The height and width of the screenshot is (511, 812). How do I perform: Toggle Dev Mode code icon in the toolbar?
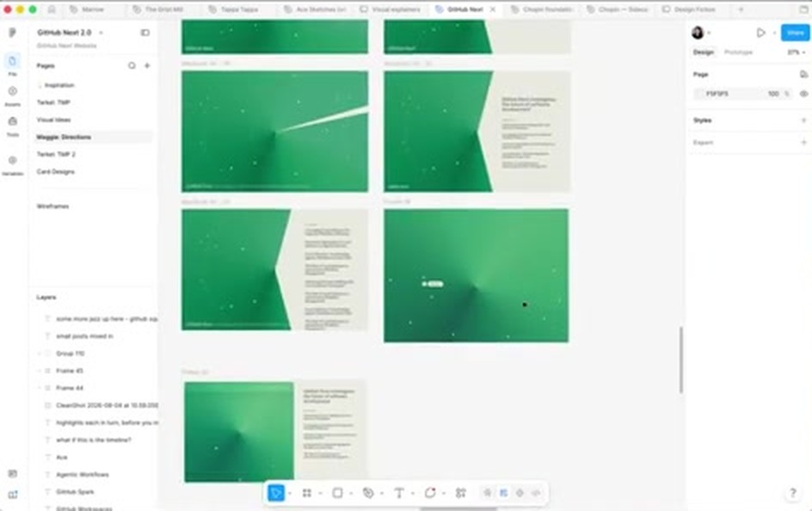click(536, 493)
